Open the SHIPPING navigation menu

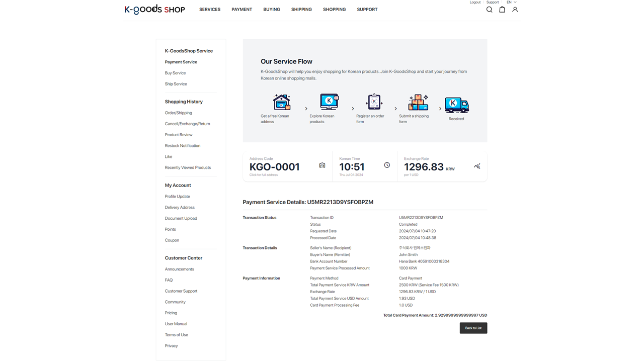point(301,10)
